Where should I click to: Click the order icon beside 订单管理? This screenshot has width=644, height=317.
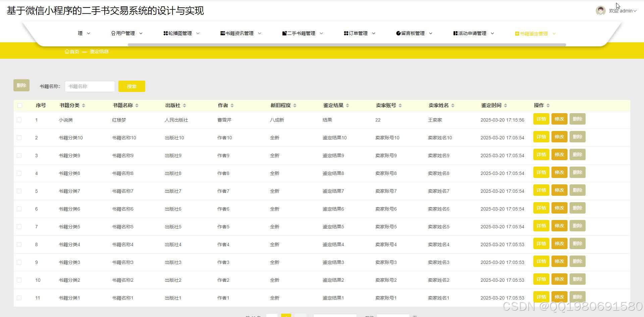point(346,33)
